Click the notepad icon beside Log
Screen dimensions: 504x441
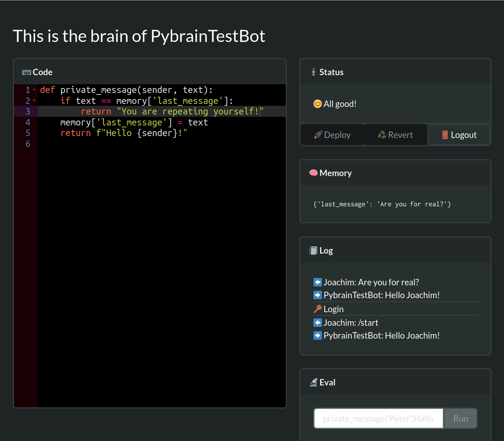(313, 251)
